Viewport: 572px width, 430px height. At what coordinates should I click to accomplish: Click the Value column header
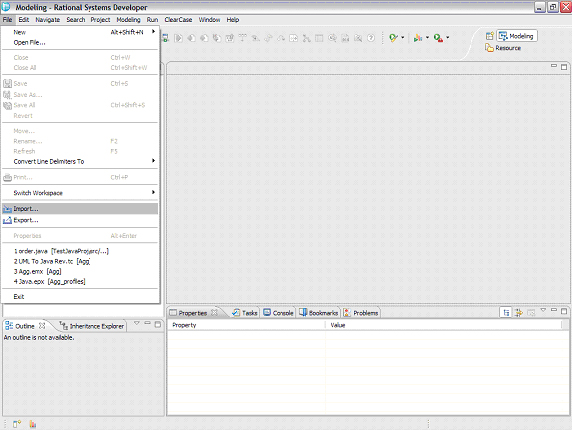tap(444, 325)
